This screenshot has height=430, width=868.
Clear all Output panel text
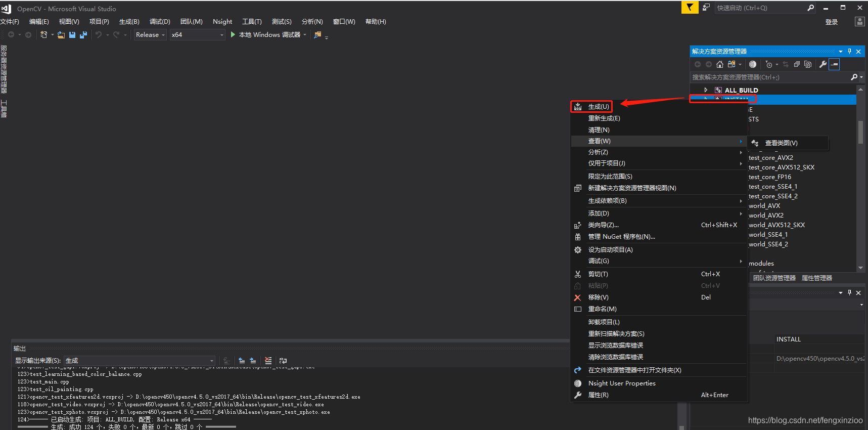point(268,361)
